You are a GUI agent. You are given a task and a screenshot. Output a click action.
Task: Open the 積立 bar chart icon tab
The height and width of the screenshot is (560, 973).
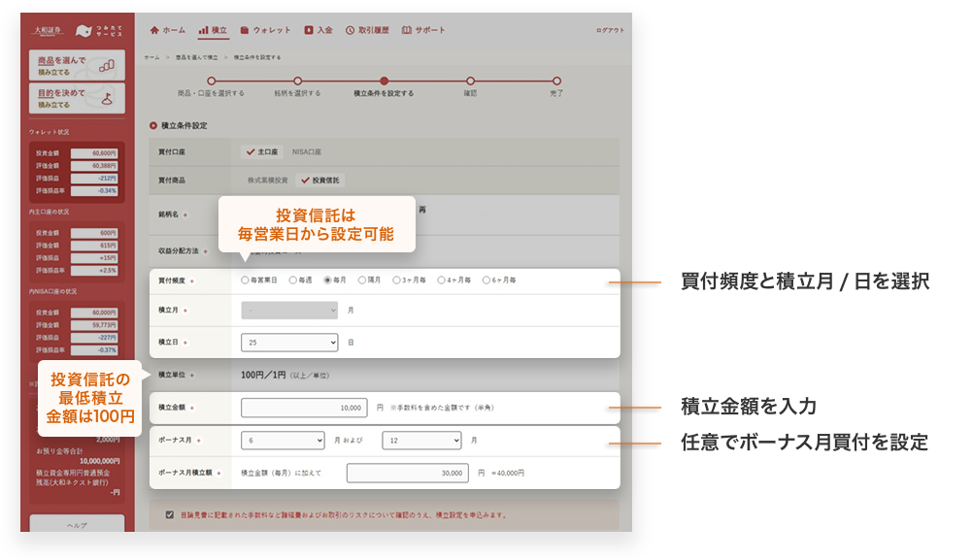204,30
